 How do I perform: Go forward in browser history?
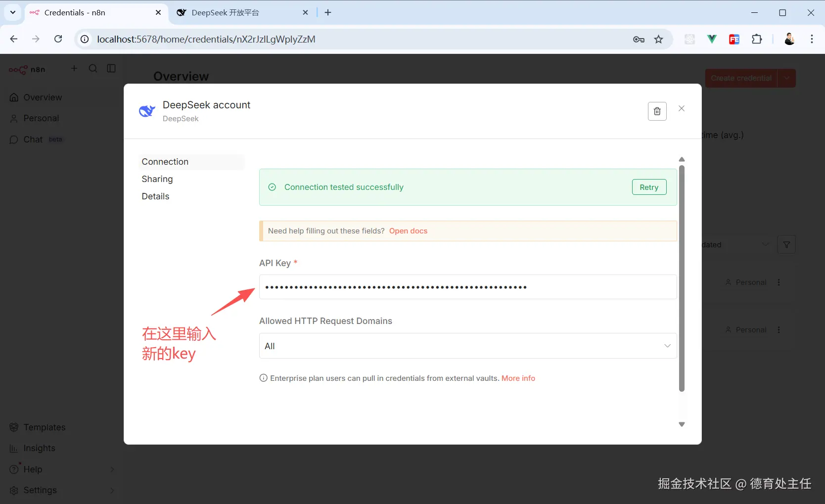(x=36, y=39)
